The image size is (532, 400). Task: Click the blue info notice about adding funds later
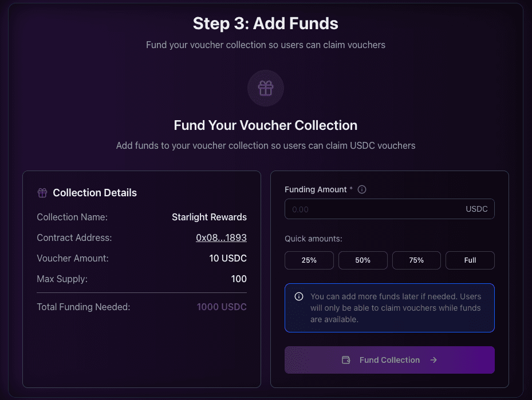(389, 308)
